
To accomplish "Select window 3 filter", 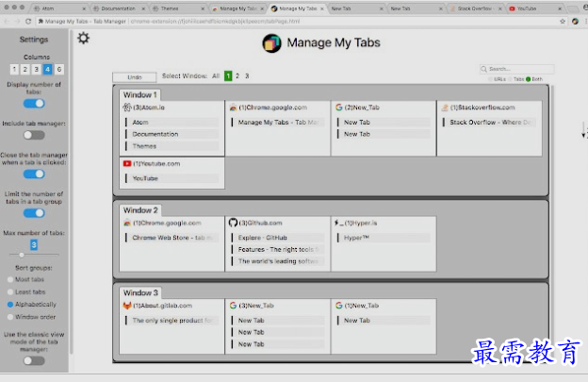I will click(x=247, y=76).
